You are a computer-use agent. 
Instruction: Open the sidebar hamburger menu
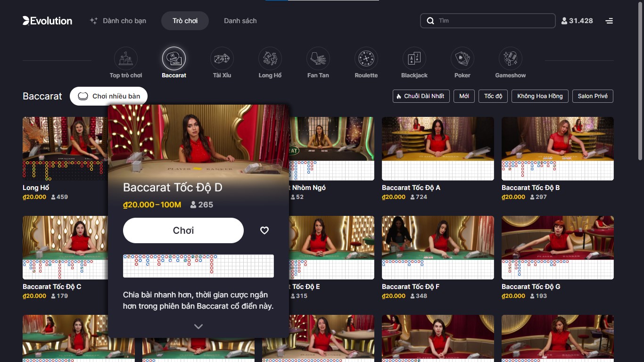click(x=609, y=21)
